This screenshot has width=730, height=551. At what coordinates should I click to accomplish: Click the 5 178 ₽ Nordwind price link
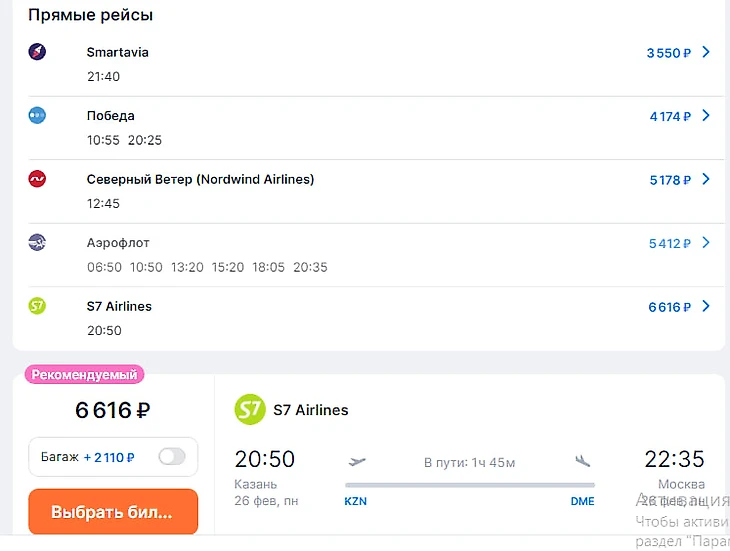[x=669, y=180]
